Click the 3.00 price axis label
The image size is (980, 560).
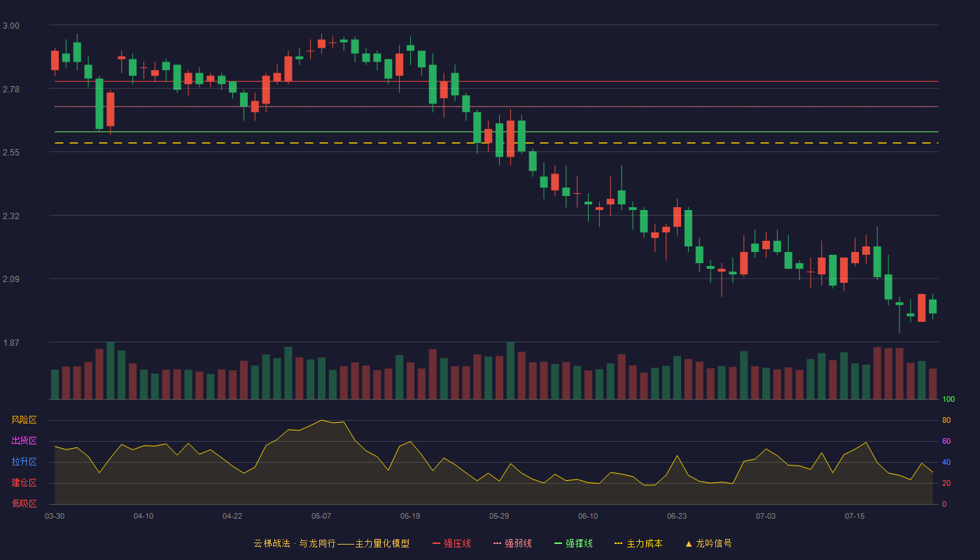[x=11, y=26]
